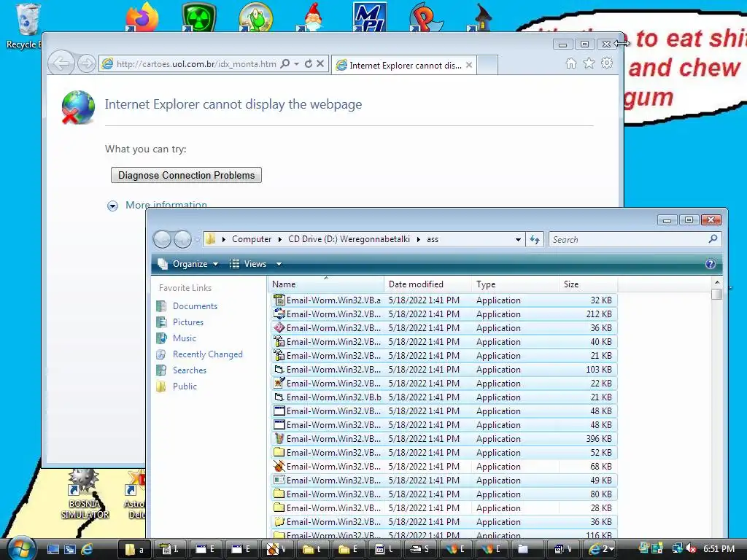Viewport: 747px width, 560px height.
Task: Expand the Views dropdown arrow
Action: 279,264
